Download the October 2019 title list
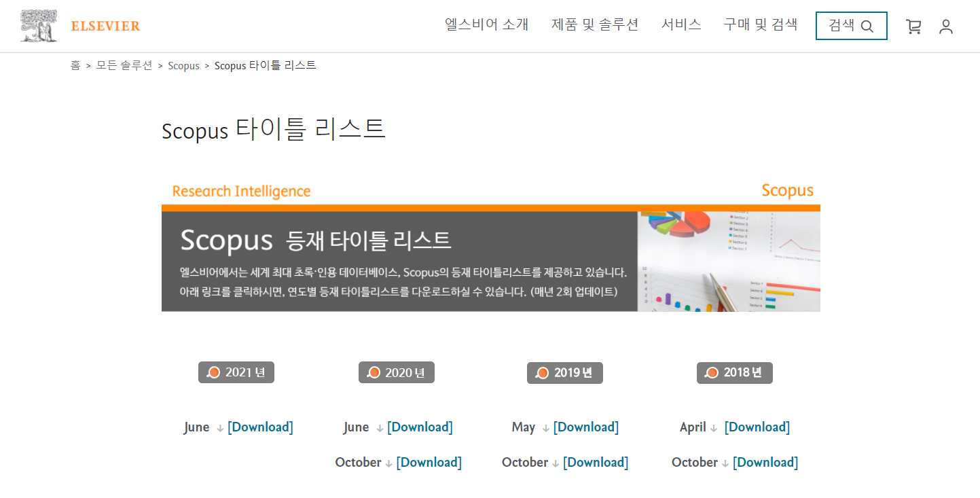 [x=596, y=463]
